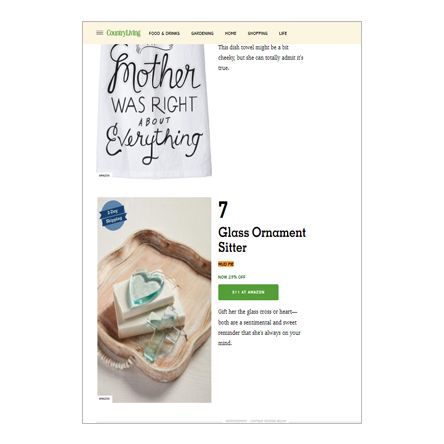Go to the Gardening section
Screen dimensions: 444x444
click(x=202, y=33)
